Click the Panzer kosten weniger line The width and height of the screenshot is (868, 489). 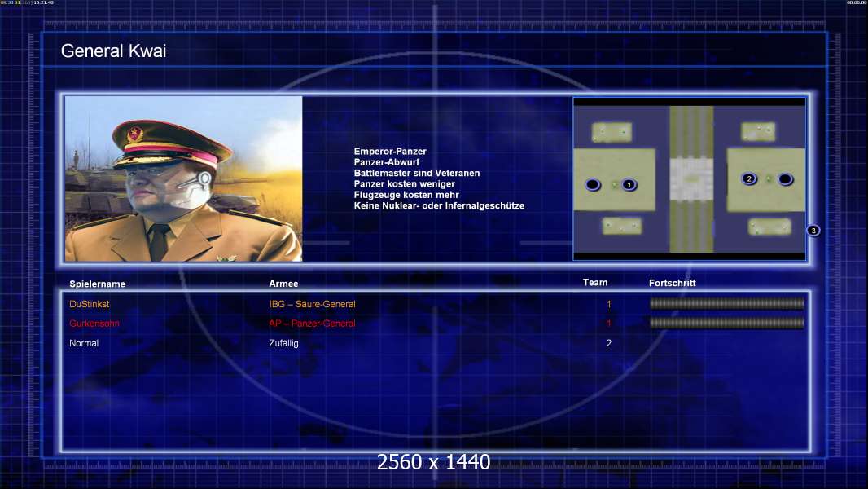click(x=404, y=184)
